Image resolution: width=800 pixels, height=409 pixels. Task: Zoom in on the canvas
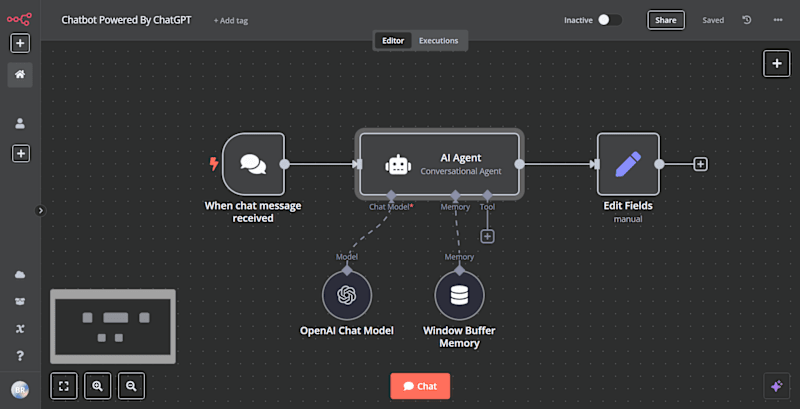coord(97,386)
